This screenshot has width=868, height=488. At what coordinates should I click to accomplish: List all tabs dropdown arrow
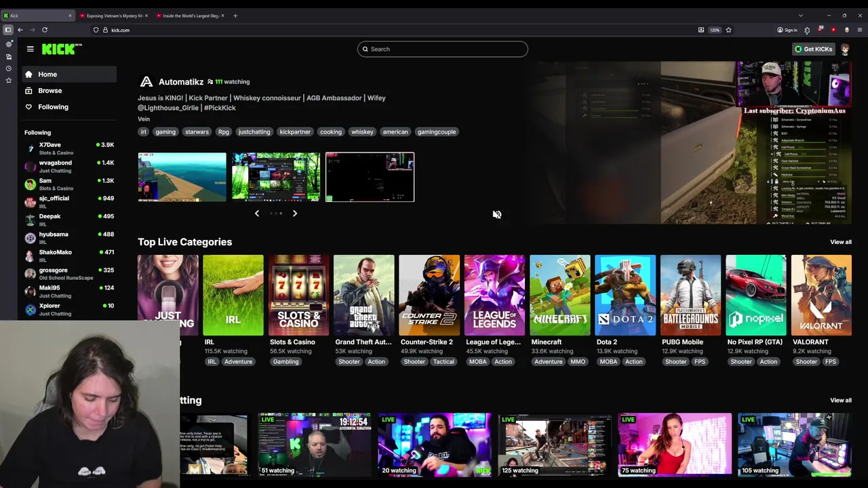pyautogui.click(x=801, y=16)
